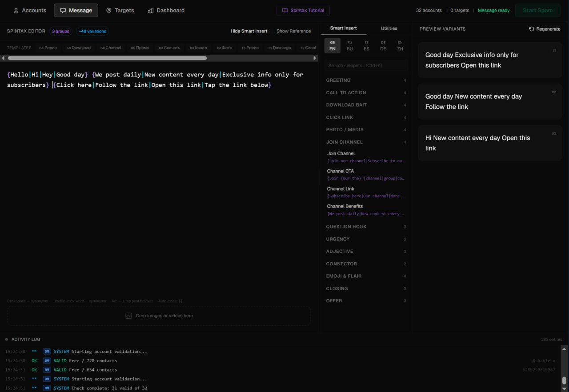The image size is (569, 392).
Task: Click the Message speech bubble icon
Action: [x=63, y=10]
